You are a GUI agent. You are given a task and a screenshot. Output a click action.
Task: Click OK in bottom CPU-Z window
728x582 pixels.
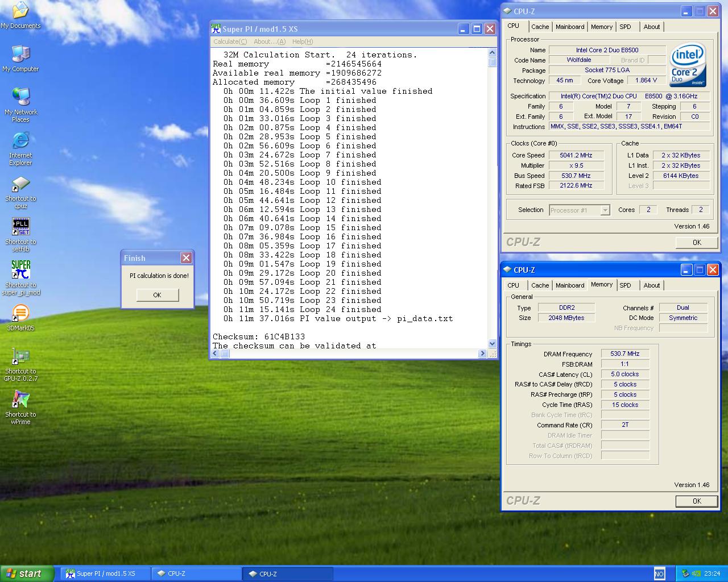click(x=697, y=501)
